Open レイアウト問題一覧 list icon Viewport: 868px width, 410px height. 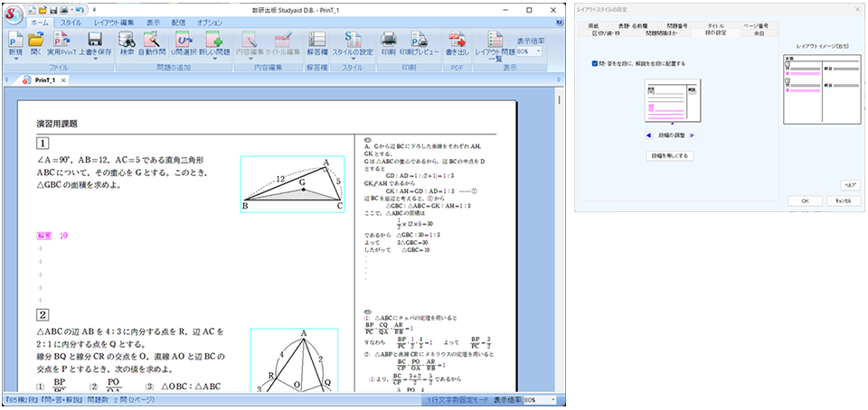click(x=495, y=40)
